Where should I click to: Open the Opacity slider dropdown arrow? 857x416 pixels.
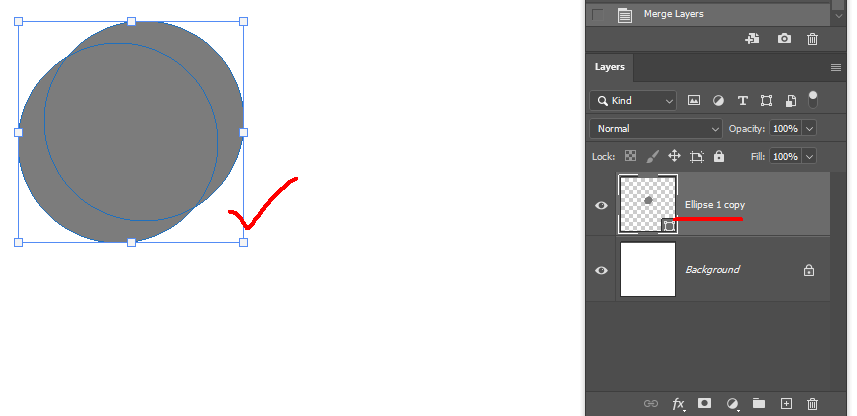809,129
